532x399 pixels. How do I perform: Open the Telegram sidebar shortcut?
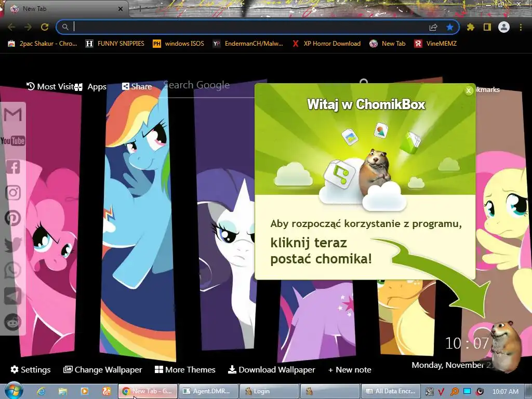[x=13, y=296]
